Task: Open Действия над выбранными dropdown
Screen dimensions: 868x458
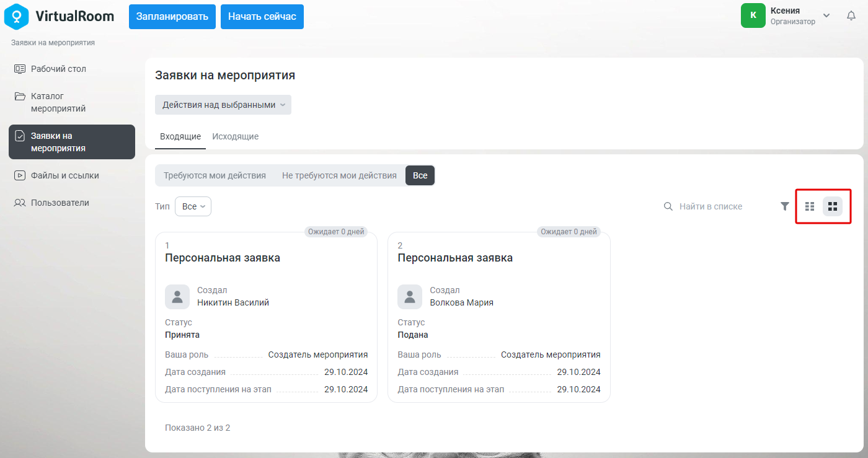Action: tap(223, 105)
